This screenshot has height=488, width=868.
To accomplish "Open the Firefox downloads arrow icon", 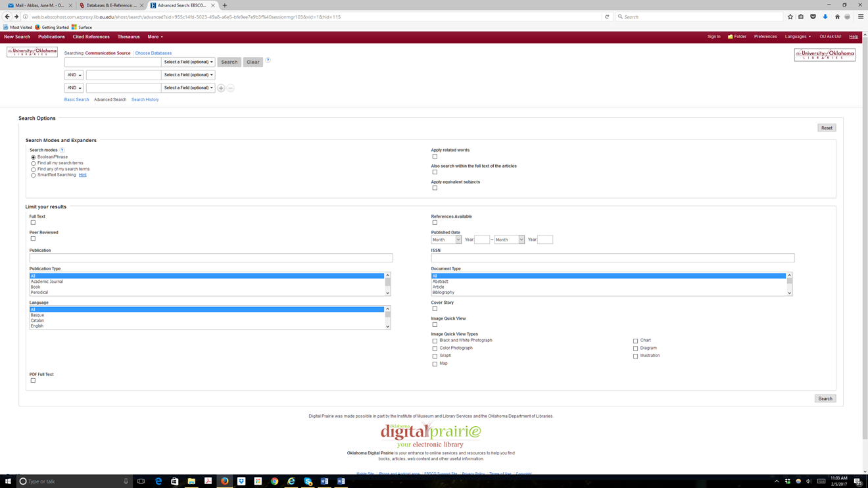I will pos(825,17).
